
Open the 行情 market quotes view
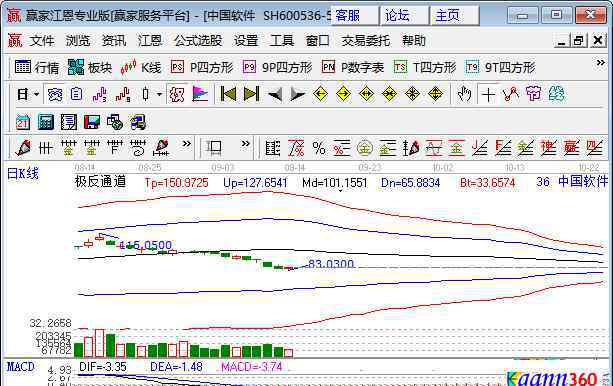point(37,67)
